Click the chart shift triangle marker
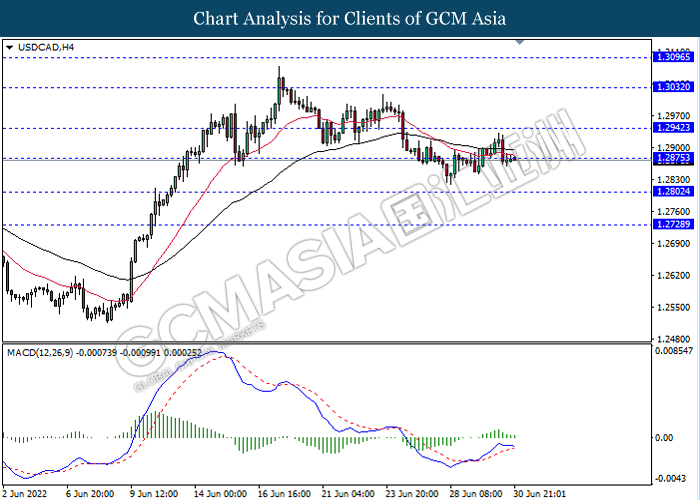This screenshot has height=500, width=700. pos(520,42)
